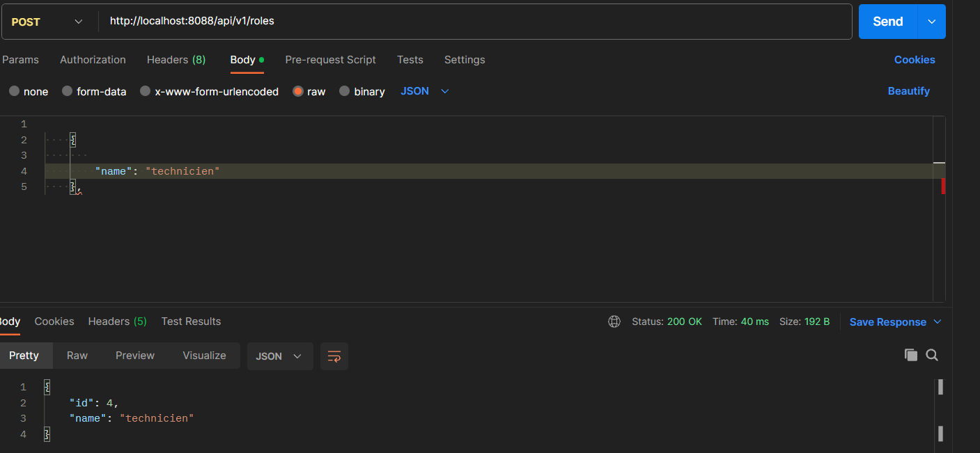Beautify the JSON request body
This screenshot has width=980, height=453.
coord(908,90)
